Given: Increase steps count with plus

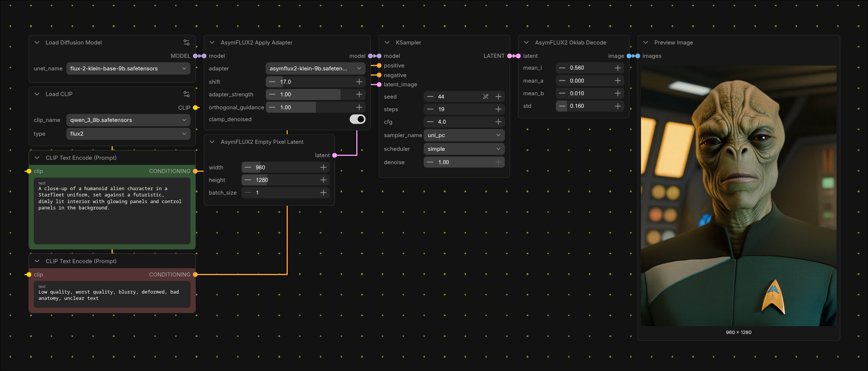Looking at the screenshot, I should [x=498, y=109].
